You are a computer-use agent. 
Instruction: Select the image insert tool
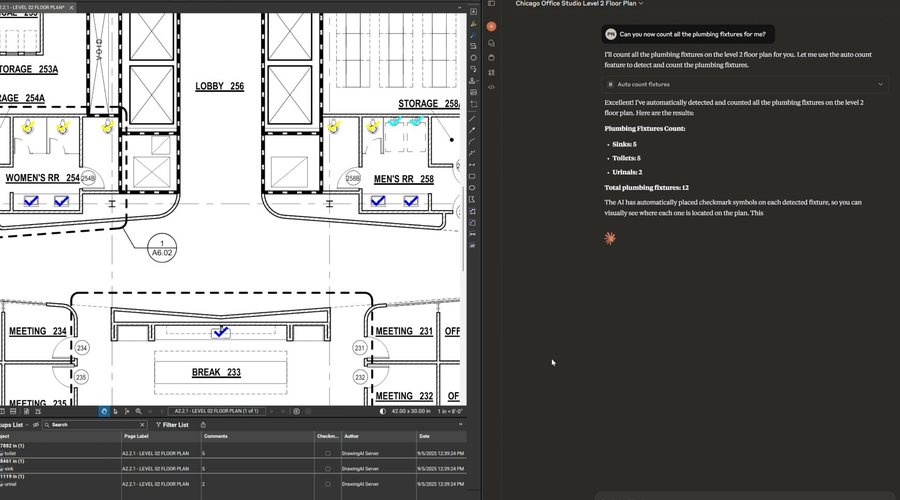point(473,92)
